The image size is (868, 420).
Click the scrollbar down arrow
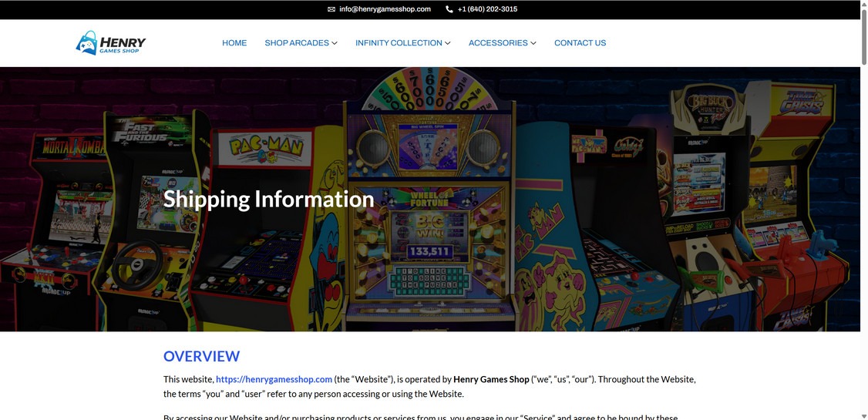[864, 415]
